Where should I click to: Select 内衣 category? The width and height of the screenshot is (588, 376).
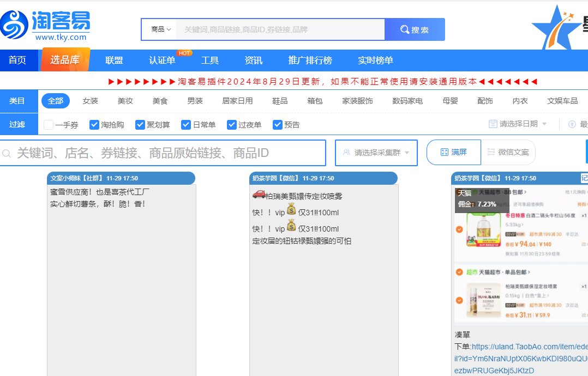tap(520, 101)
